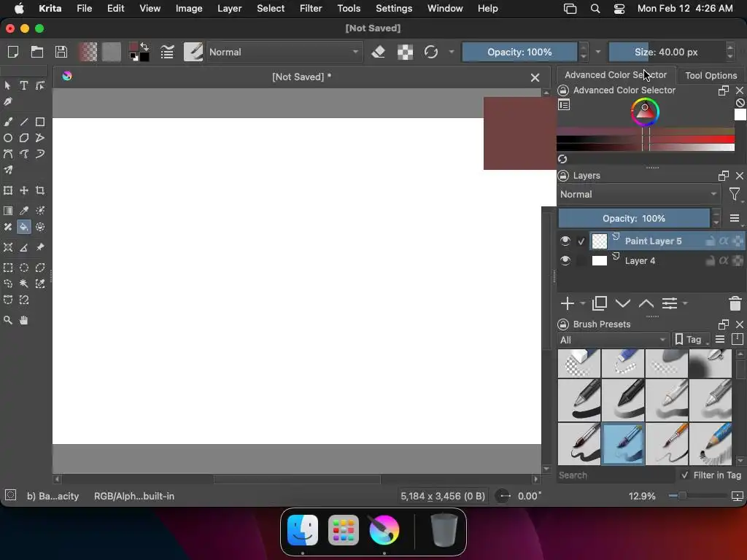Image resolution: width=747 pixels, height=560 pixels.
Task: Select the Transform tool
Action: tap(8, 190)
